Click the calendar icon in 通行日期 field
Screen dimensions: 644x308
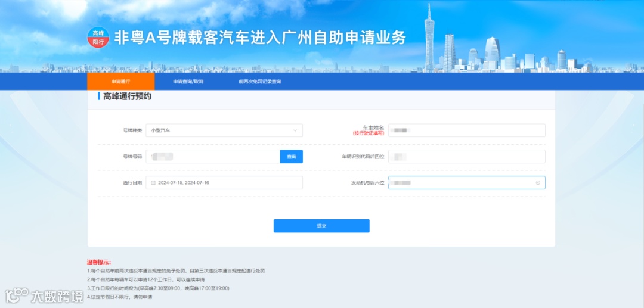tap(153, 182)
